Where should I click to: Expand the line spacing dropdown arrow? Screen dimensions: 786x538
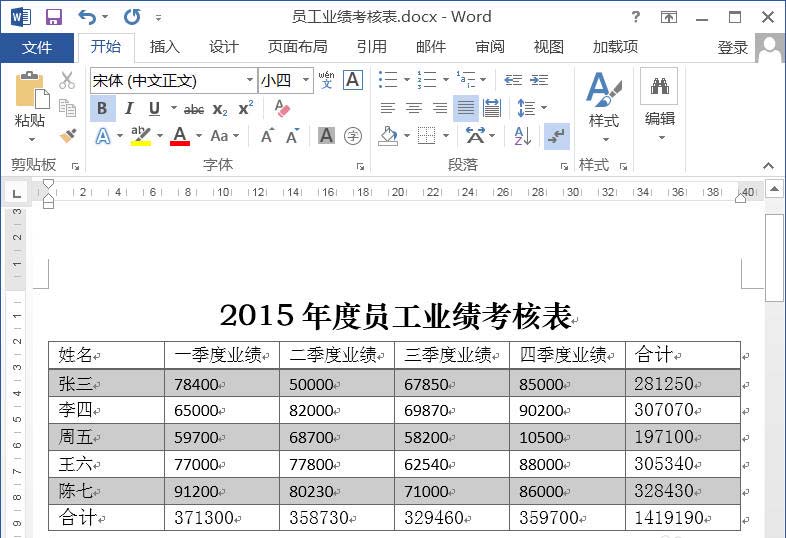pyautogui.click(x=543, y=108)
